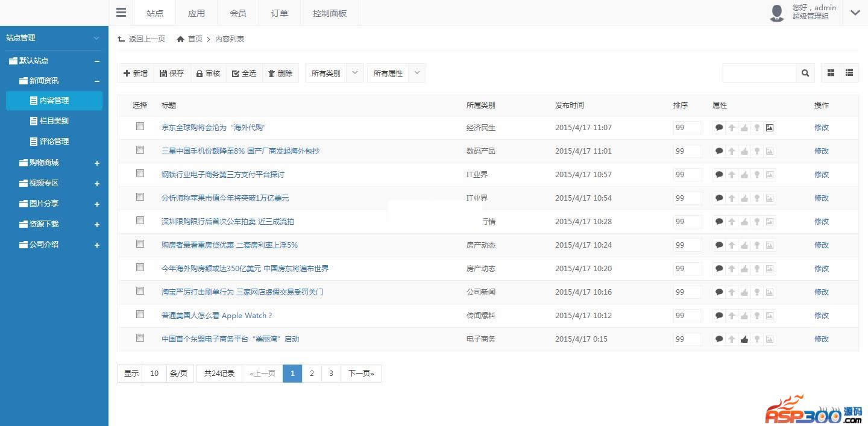This screenshot has height=426, width=868.
Task: Click comment icon on 三星中国手机 row
Action: tap(719, 151)
